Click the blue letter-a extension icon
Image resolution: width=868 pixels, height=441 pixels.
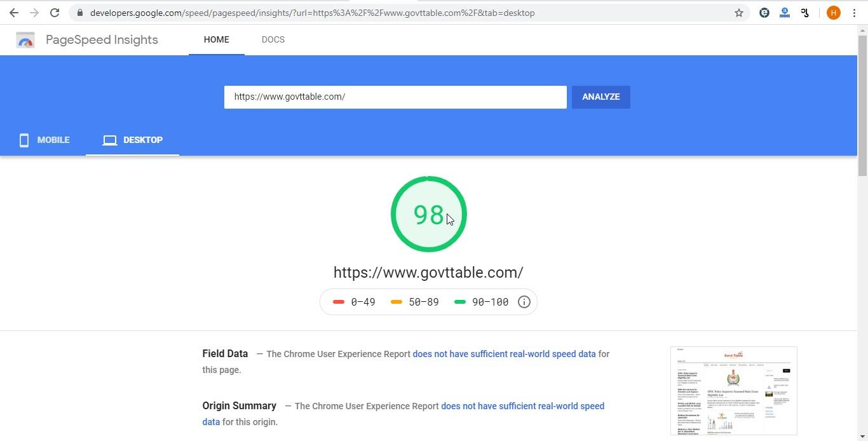click(785, 12)
